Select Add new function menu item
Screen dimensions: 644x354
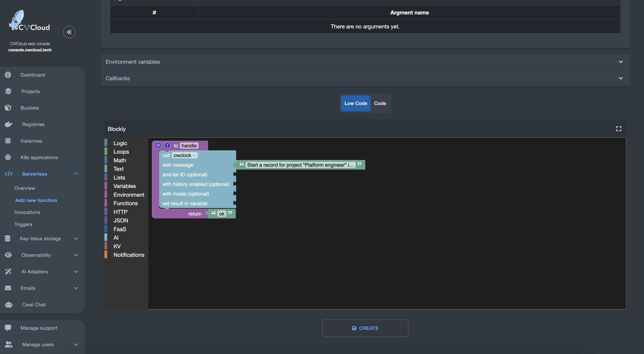tap(36, 200)
